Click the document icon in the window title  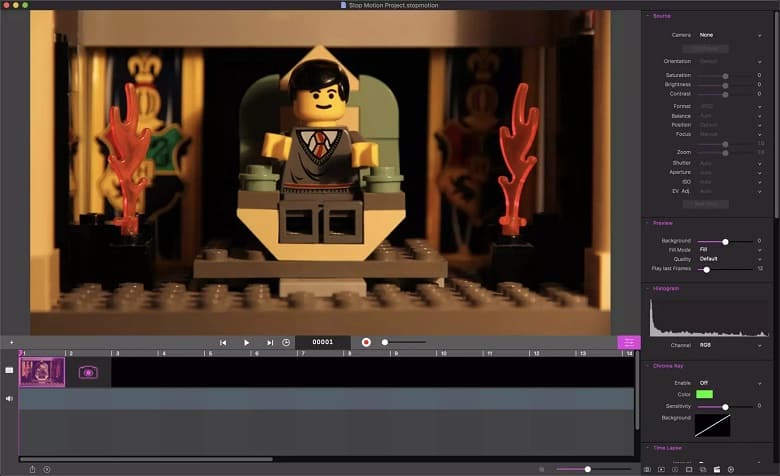(343, 5)
